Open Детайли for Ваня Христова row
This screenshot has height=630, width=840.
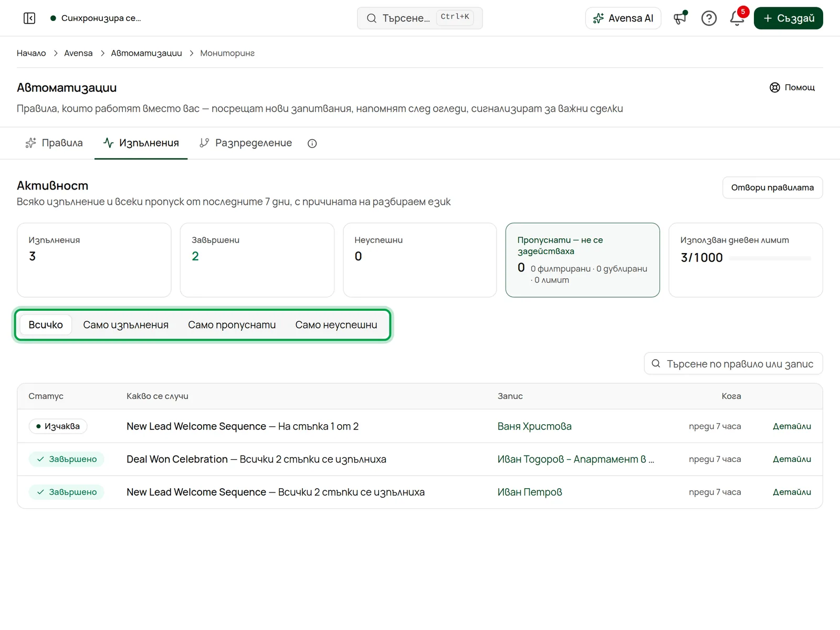pos(792,426)
